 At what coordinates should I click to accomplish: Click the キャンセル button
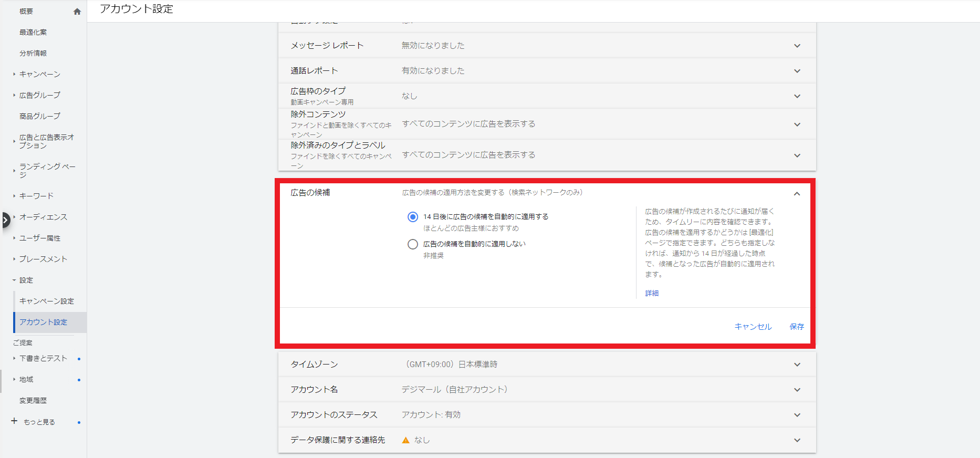point(753,327)
